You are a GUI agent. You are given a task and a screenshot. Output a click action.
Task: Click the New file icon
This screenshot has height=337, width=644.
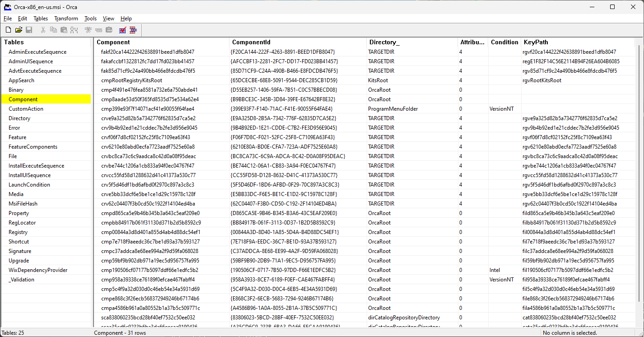[8, 29]
